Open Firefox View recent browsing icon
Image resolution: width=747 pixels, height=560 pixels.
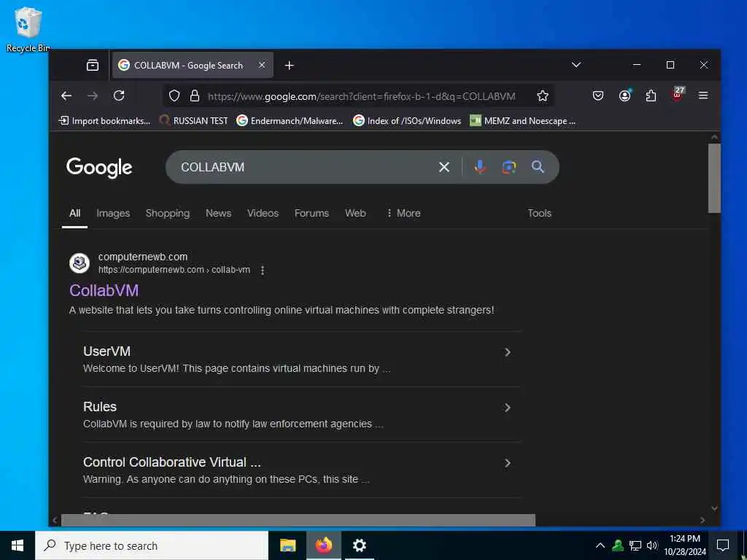click(93, 65)
